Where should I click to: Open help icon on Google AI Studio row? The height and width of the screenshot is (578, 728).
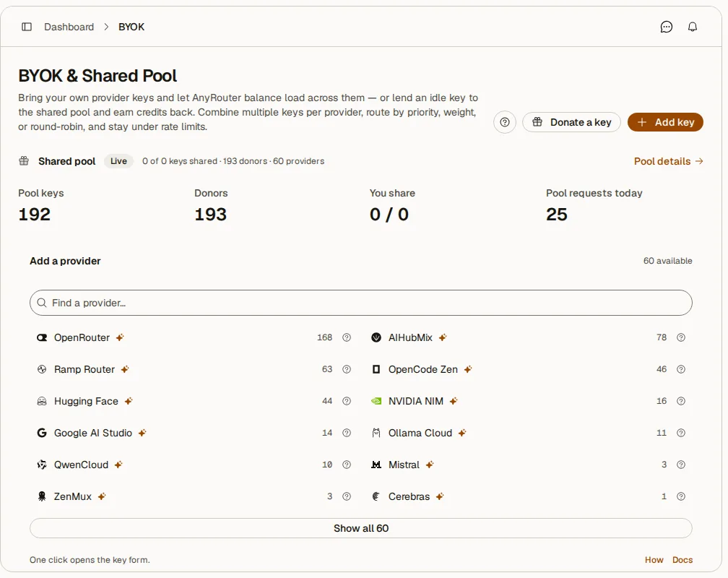pos(347,433)
